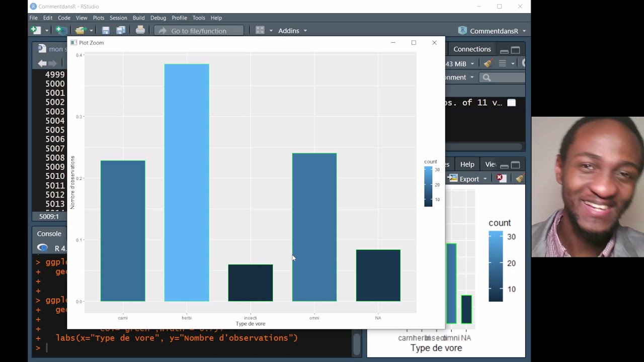Expand the recent files dropdown arrow
This screenshot has height=362, width=644.
click(91, 31)
